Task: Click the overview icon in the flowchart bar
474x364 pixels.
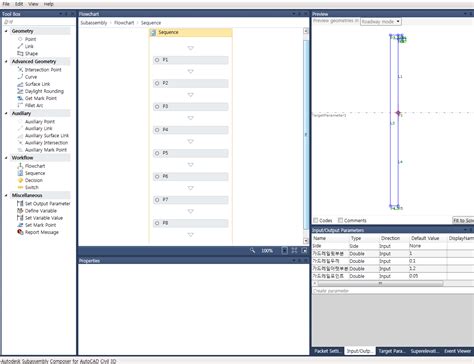Action: (x=304, y=250)
